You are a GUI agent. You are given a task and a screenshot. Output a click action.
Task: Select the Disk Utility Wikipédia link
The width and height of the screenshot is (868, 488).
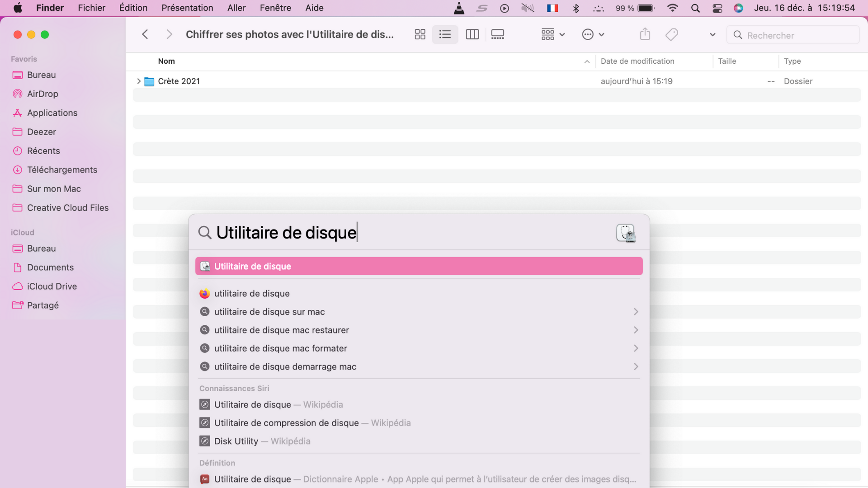point(261,441)
